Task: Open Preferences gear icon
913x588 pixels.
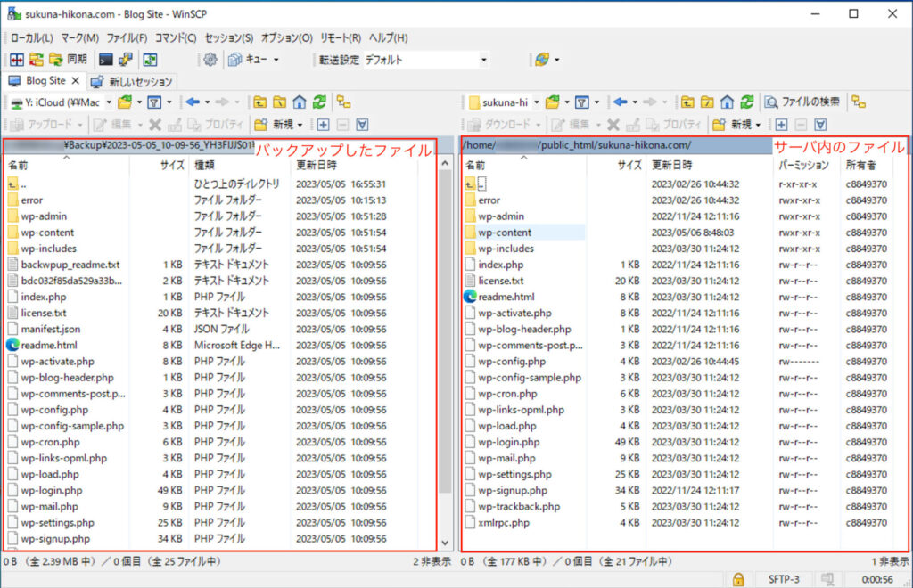Action: coord(210,60)
